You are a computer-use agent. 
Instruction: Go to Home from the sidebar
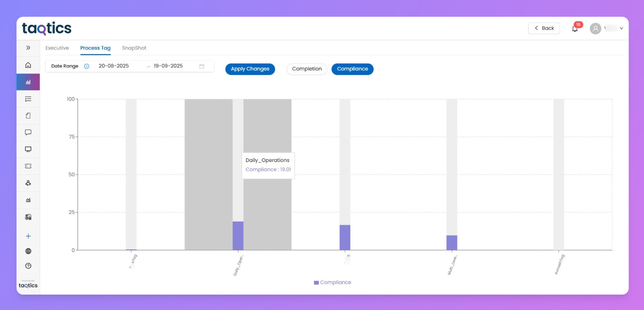(28, 65)
